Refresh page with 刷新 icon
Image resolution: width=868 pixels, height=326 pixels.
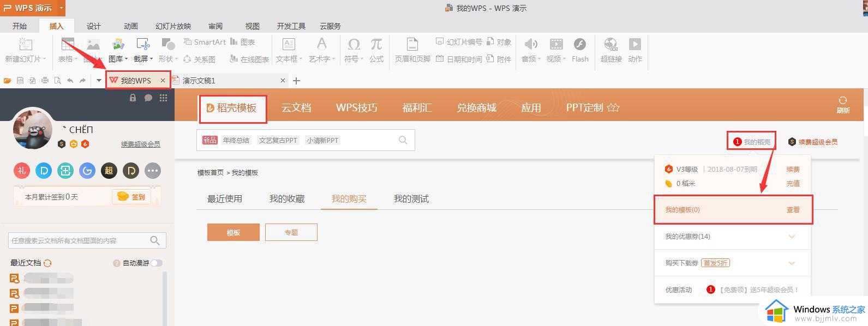(843, 105)
